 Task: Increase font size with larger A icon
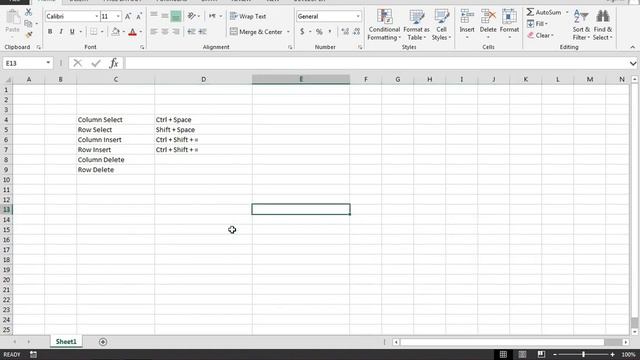(x=128, y=16)
